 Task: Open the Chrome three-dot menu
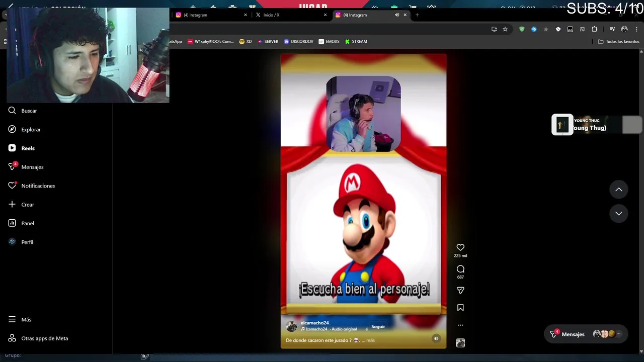click(636, 29)
